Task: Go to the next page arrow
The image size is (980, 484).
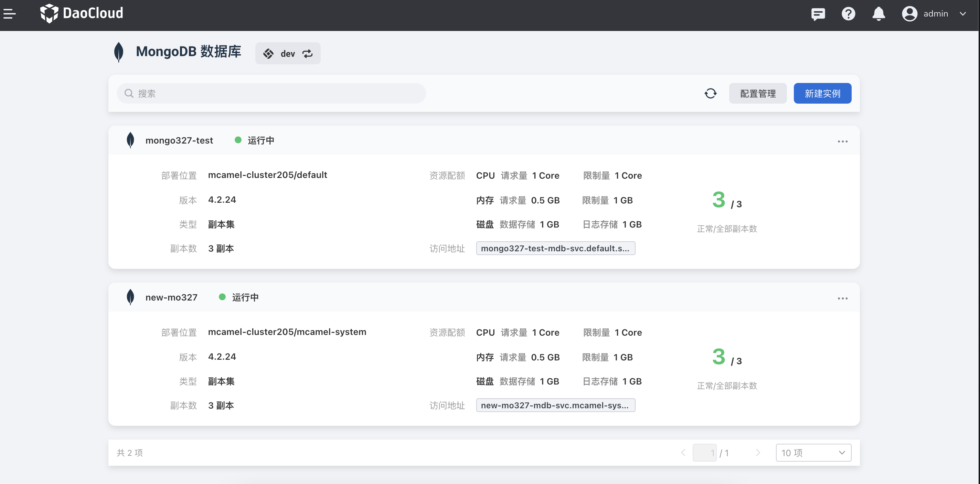Action: (x=757, y=453)
